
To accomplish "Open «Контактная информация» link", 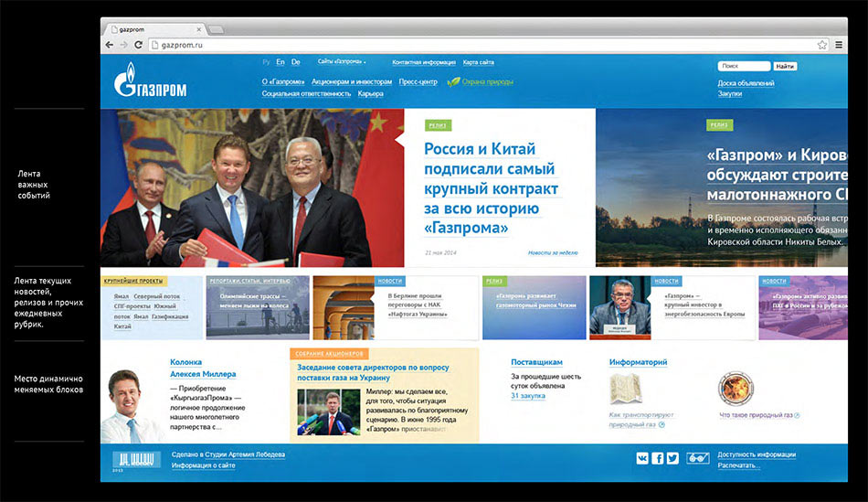I will pyautogui.click(x=423, y=62).
